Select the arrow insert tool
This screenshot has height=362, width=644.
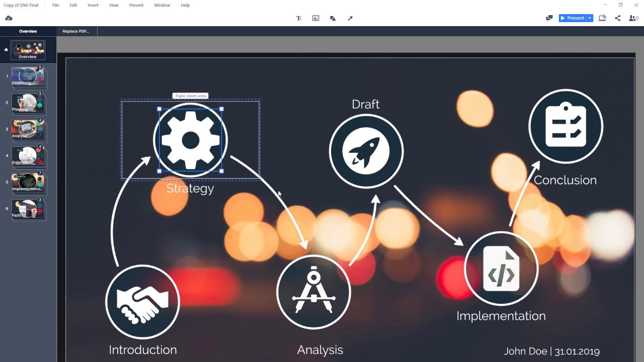tap(350, 18)
